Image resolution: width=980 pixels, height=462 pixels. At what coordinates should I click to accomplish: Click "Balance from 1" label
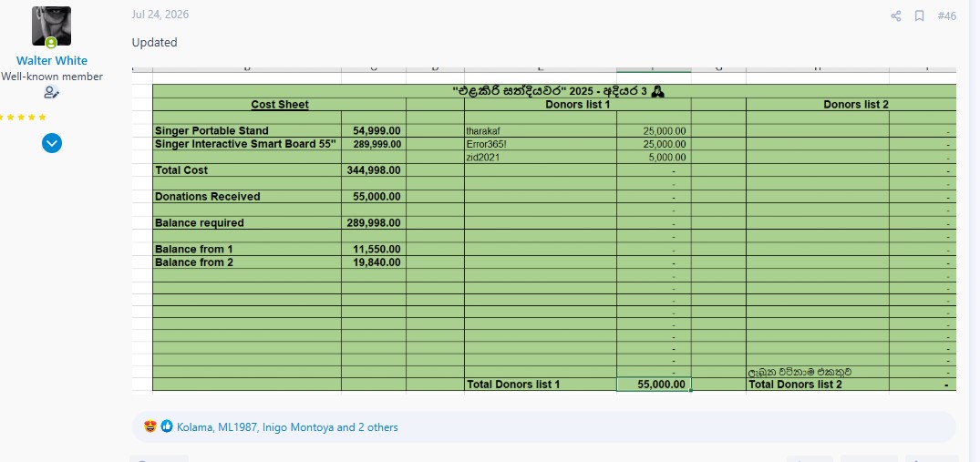point(194,249)
